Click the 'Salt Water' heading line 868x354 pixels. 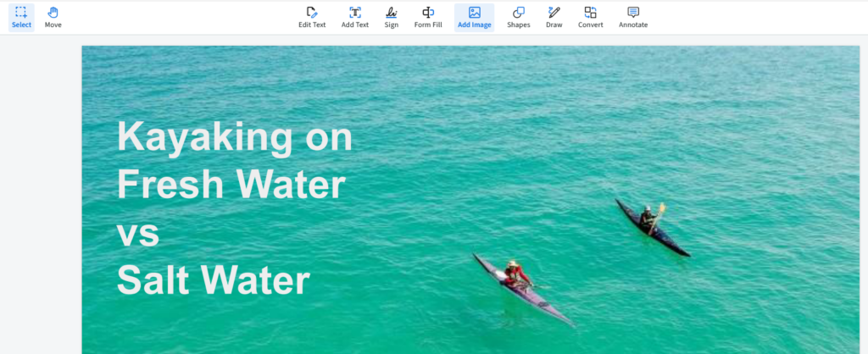pyautogui.click(x=213, y=279)
